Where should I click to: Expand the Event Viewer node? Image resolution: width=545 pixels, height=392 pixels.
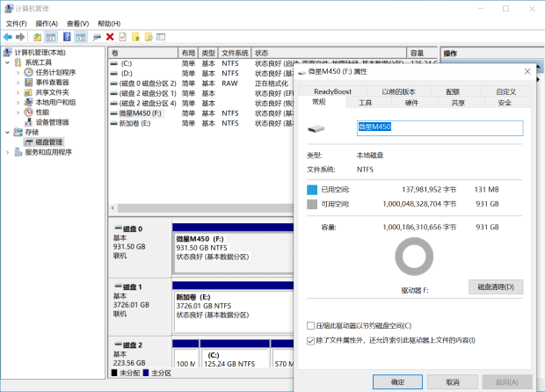tap(18, 83)
